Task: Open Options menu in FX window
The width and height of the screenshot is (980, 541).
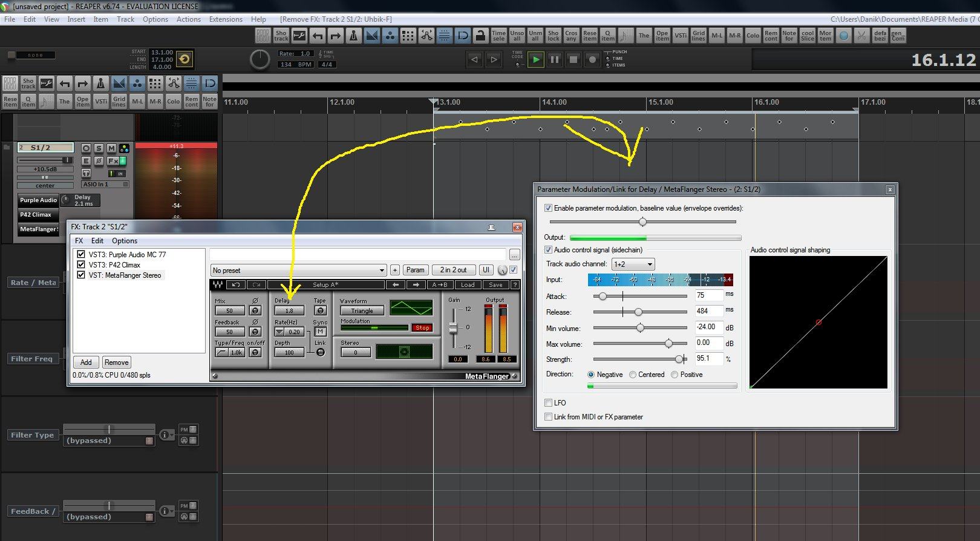Action: coord(125,241)
